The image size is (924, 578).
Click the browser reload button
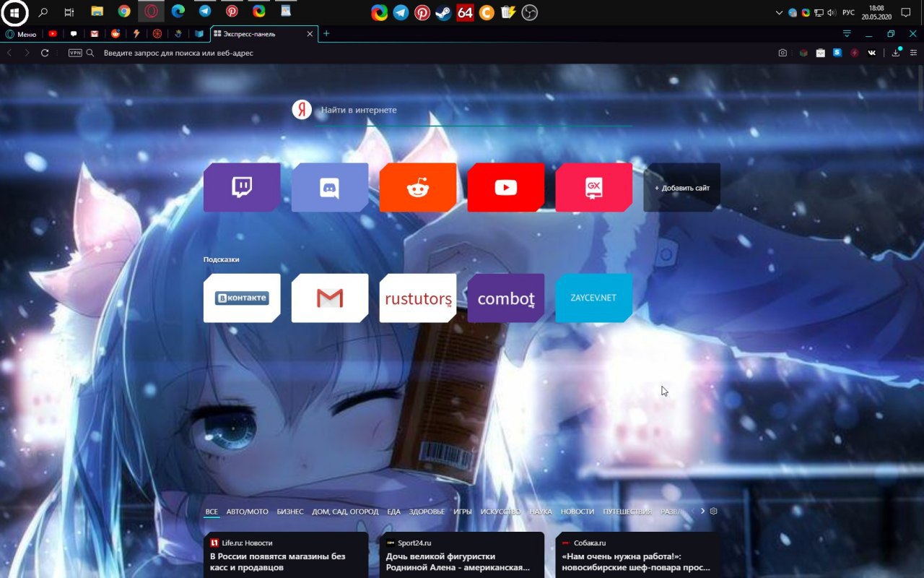pyautogui.click(x=45, y=53)
